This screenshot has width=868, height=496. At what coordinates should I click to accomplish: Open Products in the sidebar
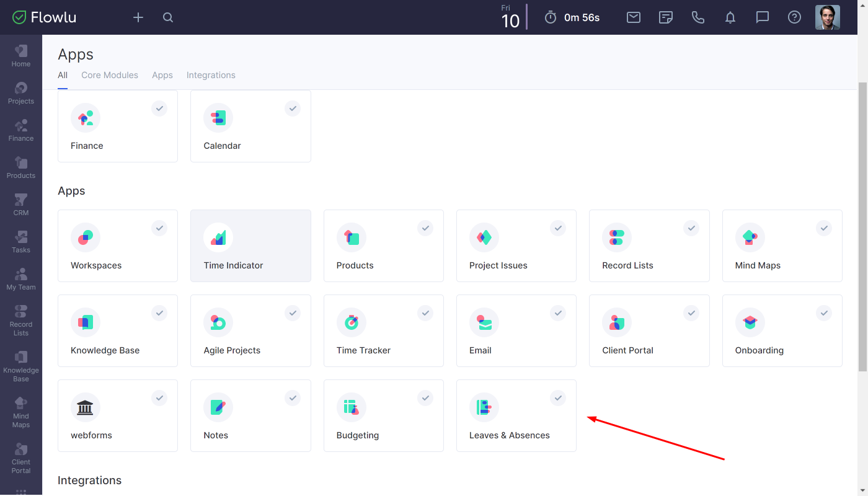tap(21, 167)
